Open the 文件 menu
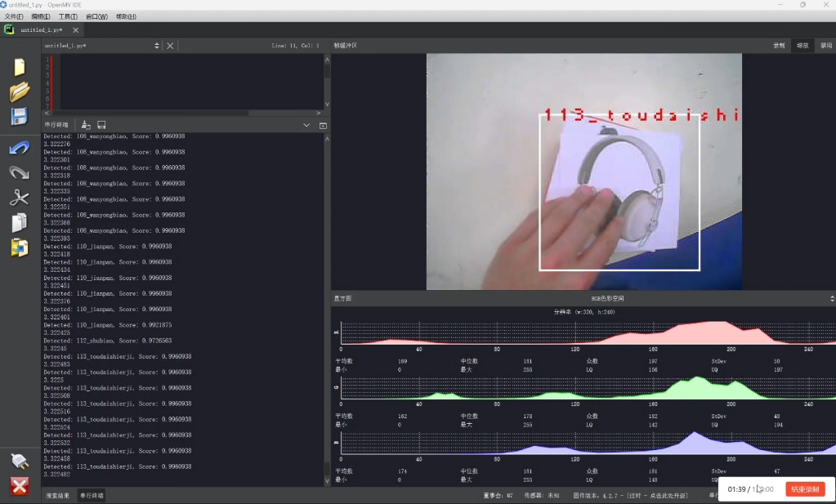The width and height of the screenshot is (836, 504). [14, 16]
